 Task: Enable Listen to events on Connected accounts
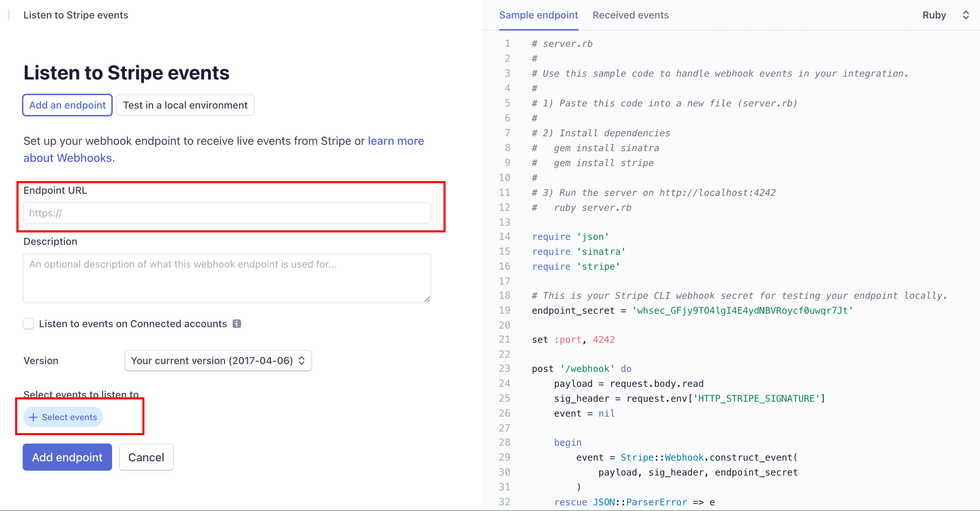28,324
